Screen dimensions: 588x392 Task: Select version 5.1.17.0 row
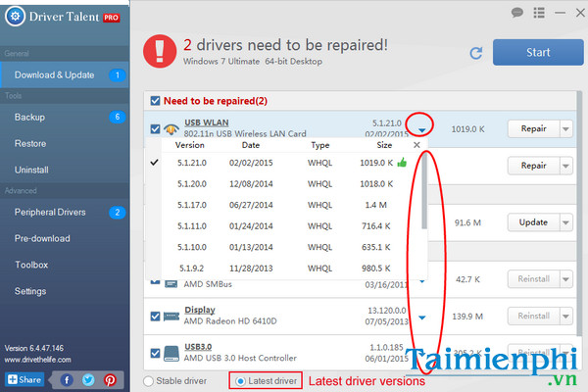(287, 205)
